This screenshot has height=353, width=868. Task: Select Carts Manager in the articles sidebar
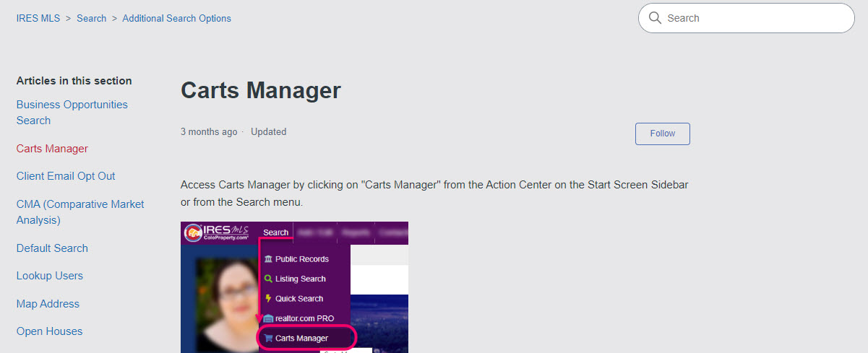pyautogui.click(x=52, y=149)
